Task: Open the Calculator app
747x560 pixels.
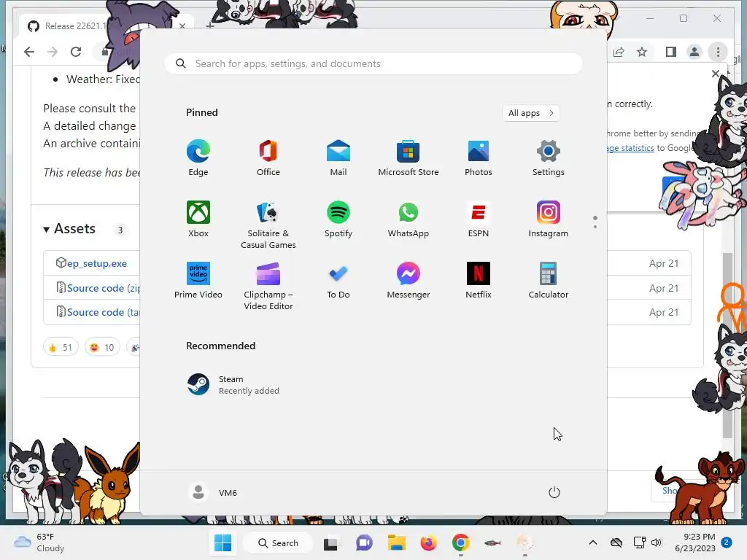Action: (x=549, y=281)
